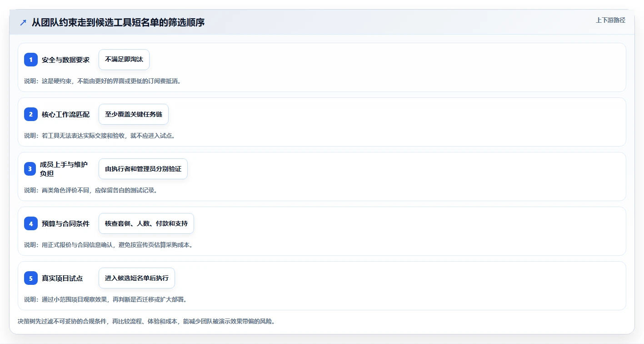644x344 pixels.
Task: Select the 真实项目试点 step label
Action: [x=62, y=278]
